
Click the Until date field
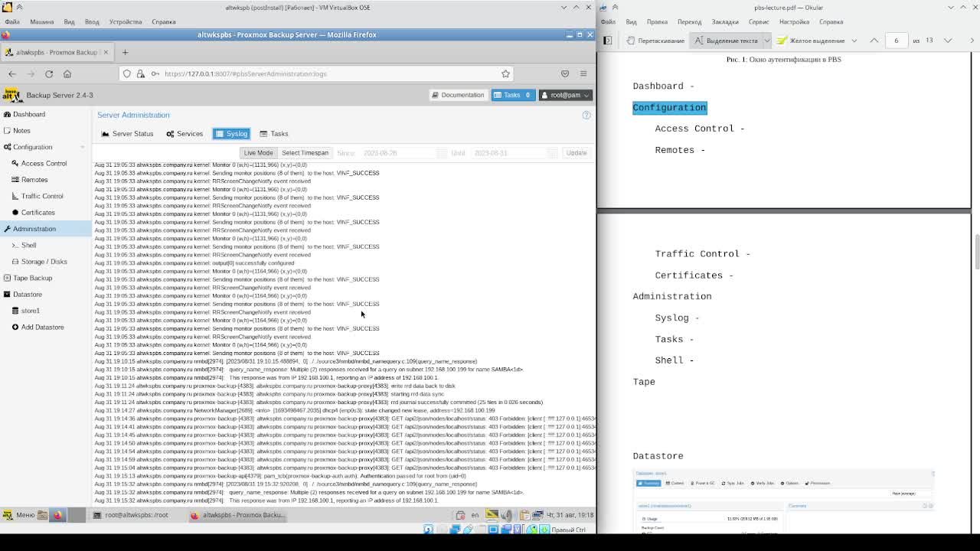tap(508, 153)
